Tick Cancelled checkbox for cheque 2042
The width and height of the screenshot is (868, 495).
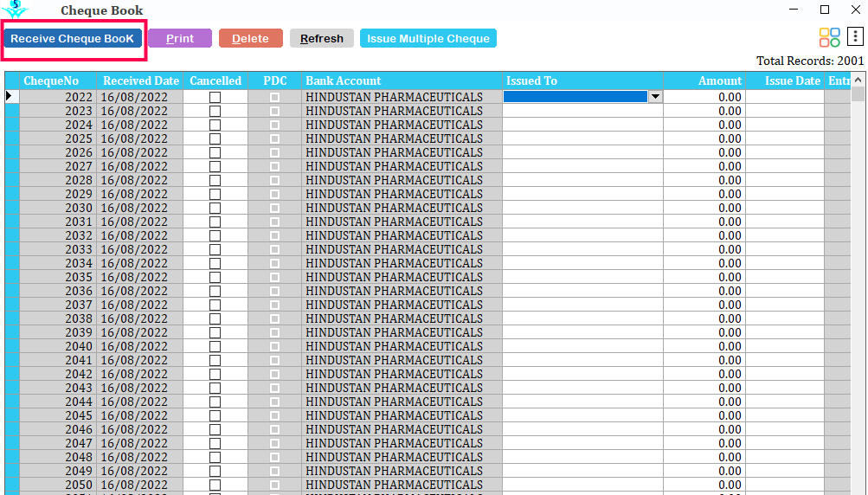point(215,375)
